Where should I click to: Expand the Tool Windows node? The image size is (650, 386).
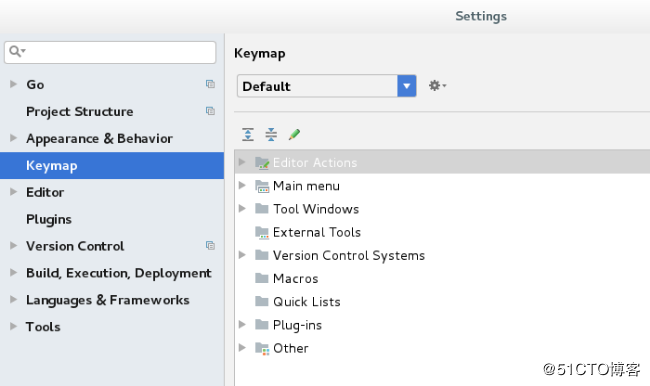point(243,209)
